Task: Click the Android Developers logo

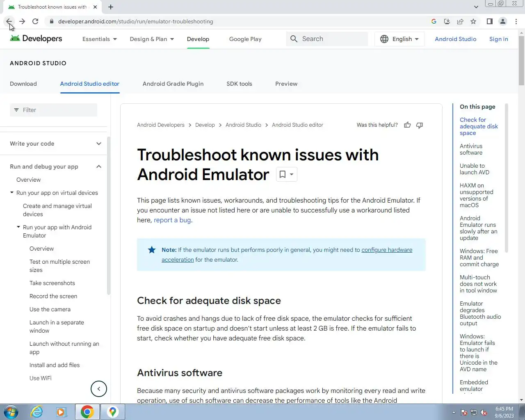Action: tap(36, 39)
